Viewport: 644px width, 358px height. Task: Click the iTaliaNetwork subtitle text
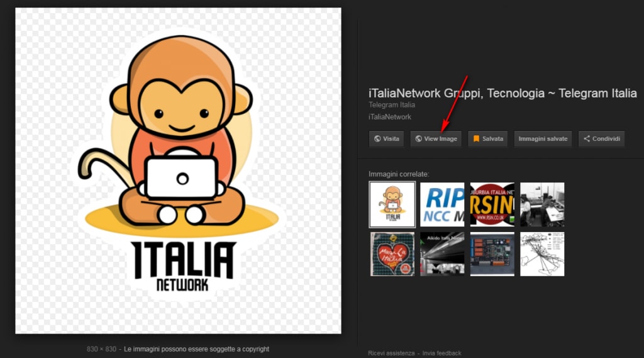[x=390, y=117]
